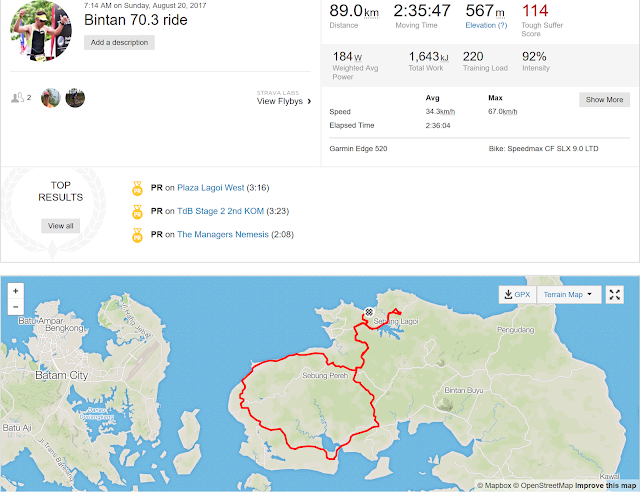Click Improve this map link
640x492 pixels.
pyautogui.click(x=605, y=485)
